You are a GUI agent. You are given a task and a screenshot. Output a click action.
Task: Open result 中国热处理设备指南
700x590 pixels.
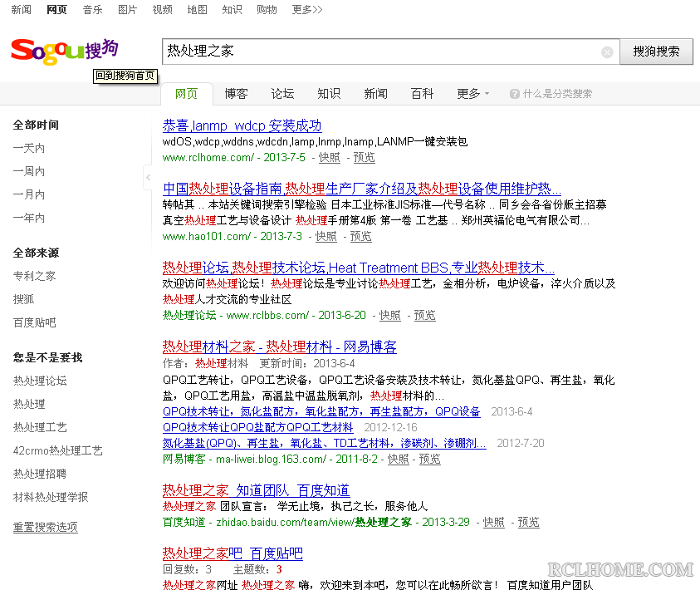click(361, 189)
